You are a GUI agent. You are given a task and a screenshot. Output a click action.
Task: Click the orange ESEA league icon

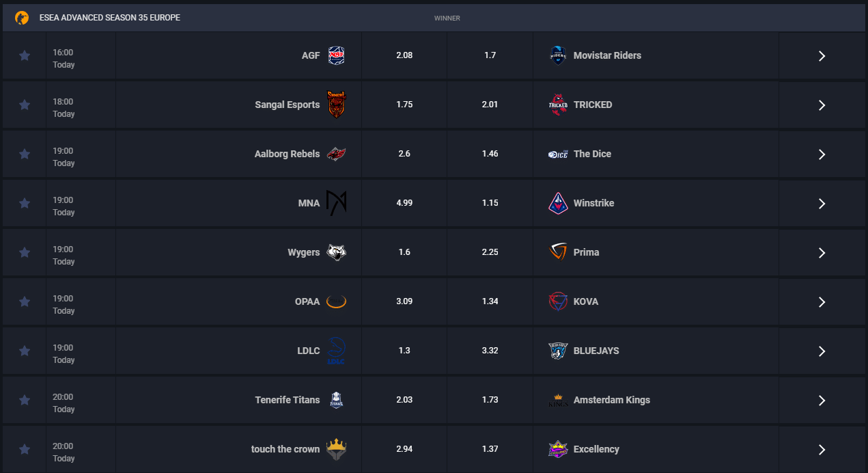[22, 18]
